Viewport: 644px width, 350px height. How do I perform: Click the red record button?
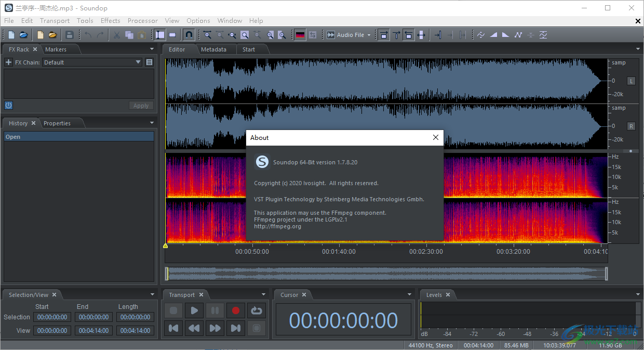click(236, 310)
